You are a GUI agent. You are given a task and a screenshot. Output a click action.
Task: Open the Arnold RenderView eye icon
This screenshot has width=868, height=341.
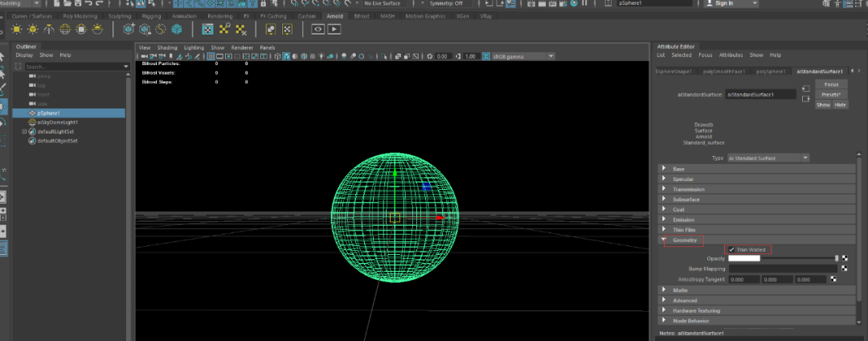tap(317, 29)
